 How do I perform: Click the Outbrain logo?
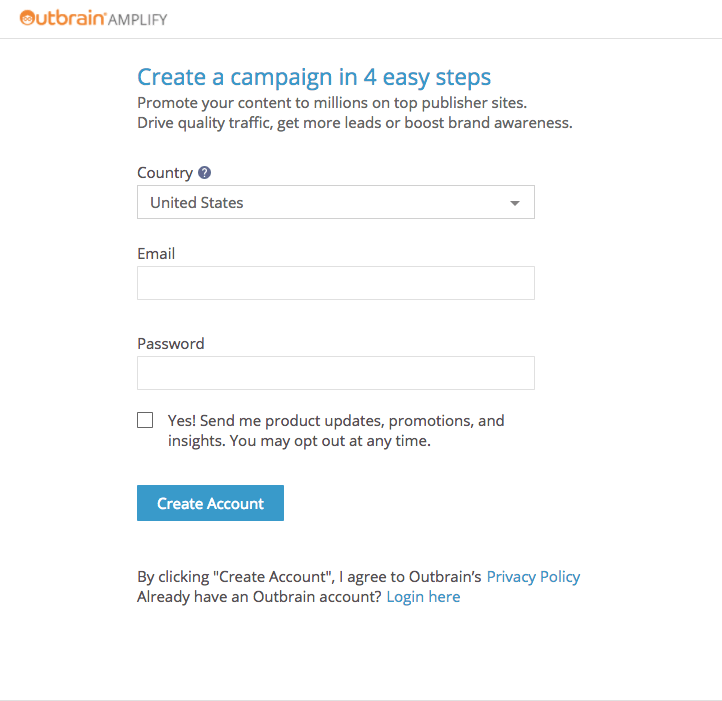(x=61, y=18)
